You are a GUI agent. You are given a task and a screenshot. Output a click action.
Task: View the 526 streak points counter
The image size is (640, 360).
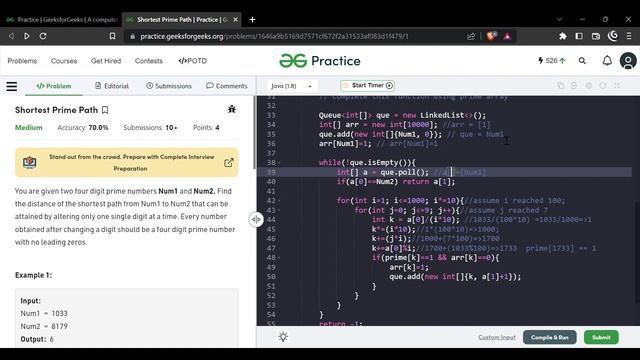click(552, 61)
